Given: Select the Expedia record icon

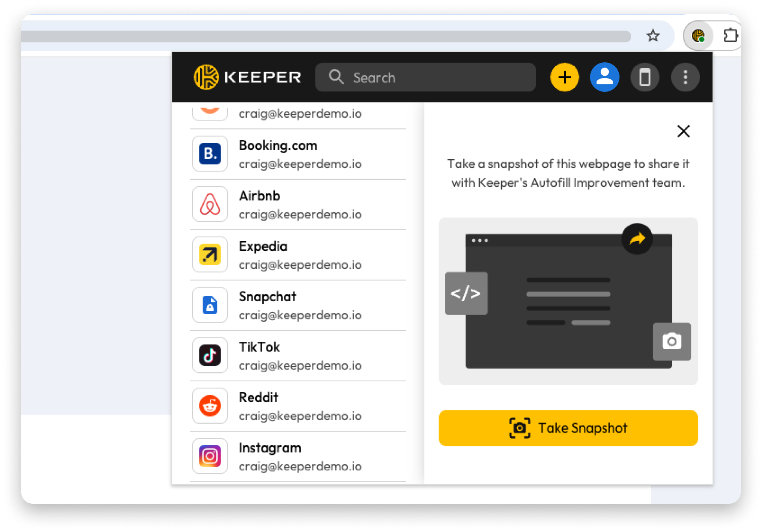Looking at the screenshot, I should coord(210,255).
